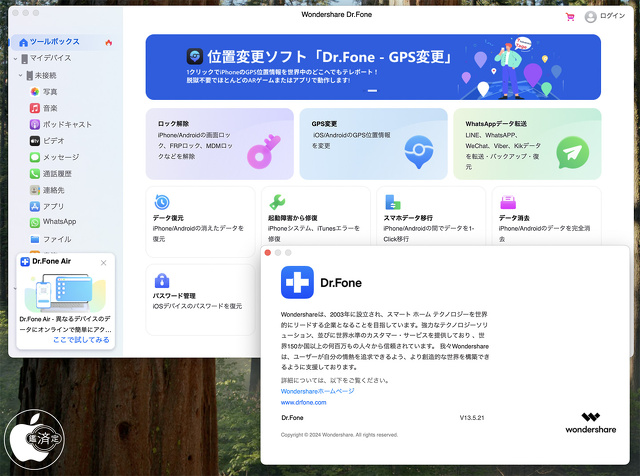Click the pink データ消去 eraser icon
640x476 pixels.
tap(508, 202)
